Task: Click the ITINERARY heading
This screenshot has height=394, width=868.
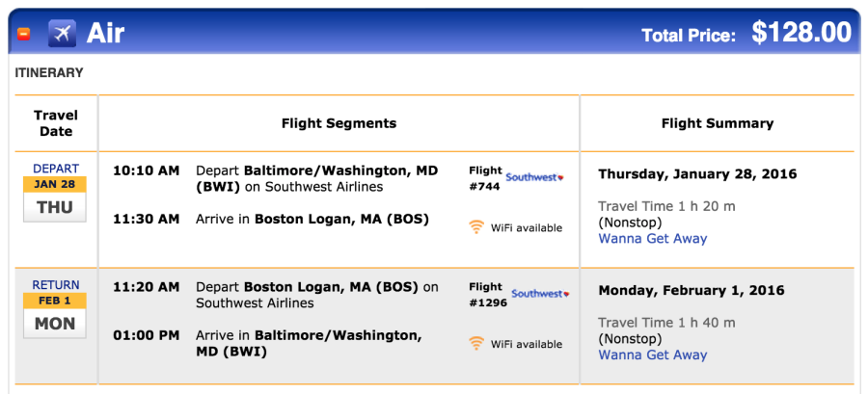Action: point(49,73)
